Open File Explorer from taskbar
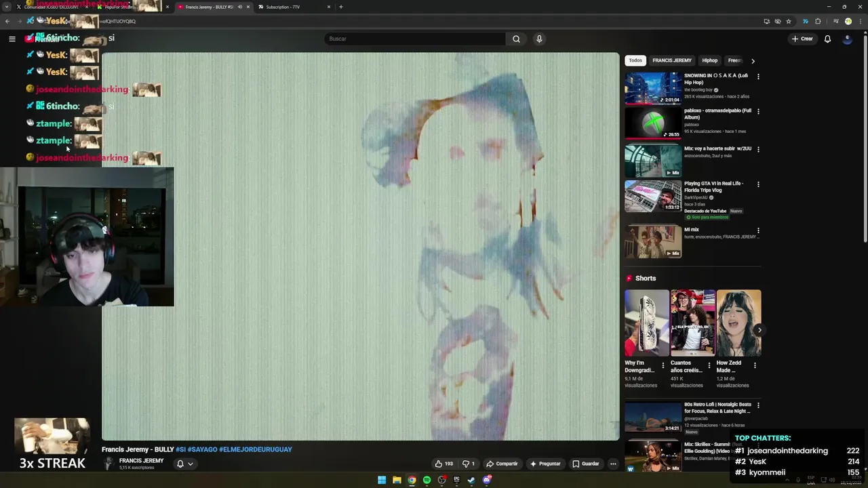The image size is (868, 488). (x=397, y=480)
